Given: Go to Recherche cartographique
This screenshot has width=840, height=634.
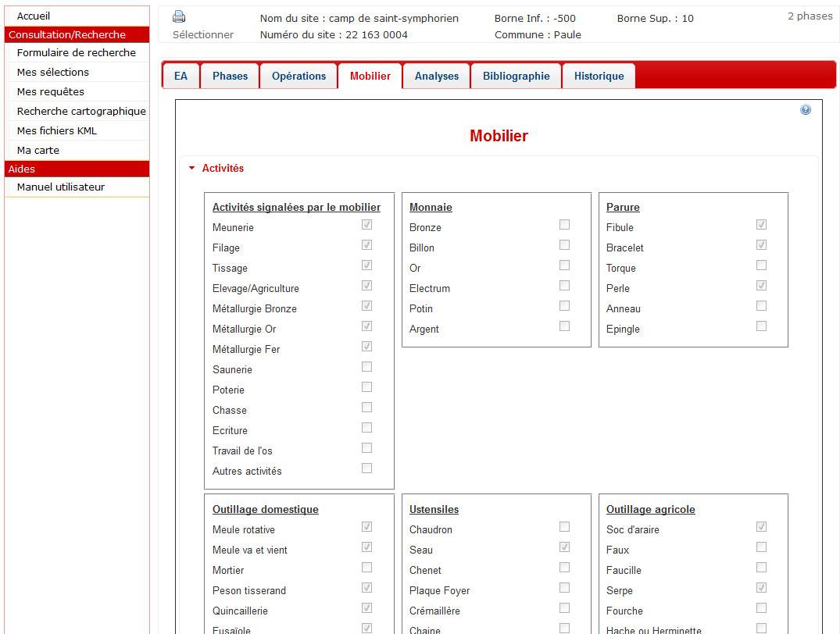Looking at the screenshot, I should 81,111.
